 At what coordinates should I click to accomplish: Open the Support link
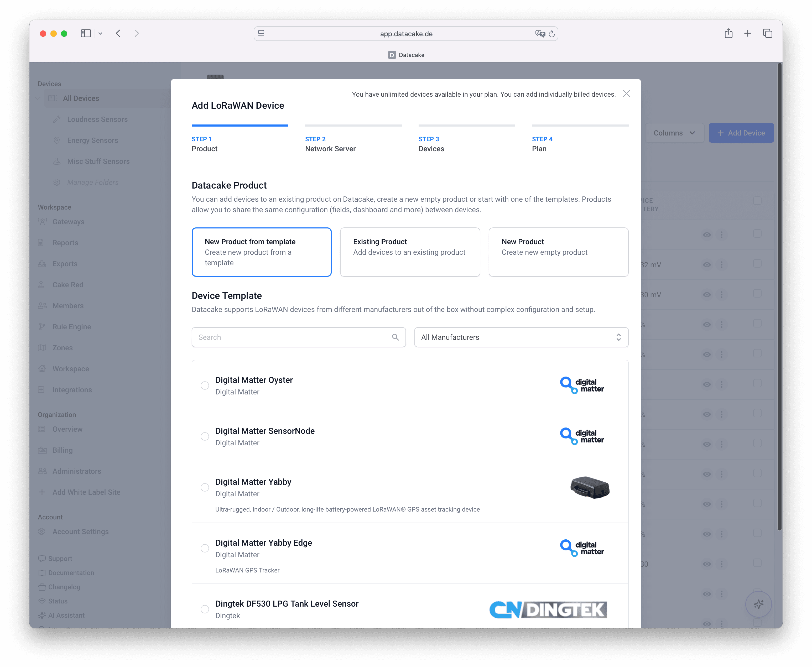55,559
